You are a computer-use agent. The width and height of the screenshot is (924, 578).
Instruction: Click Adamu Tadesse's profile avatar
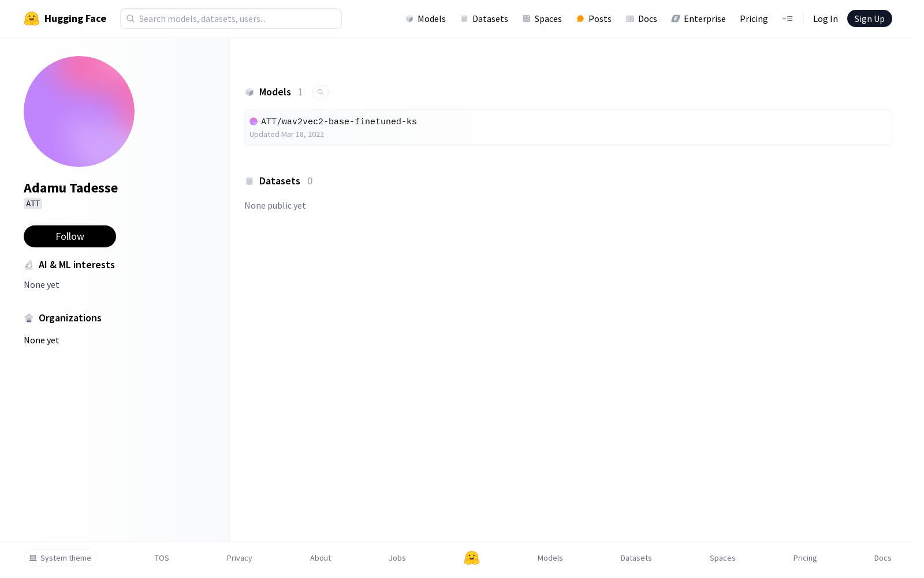click(x=79, y=112)
